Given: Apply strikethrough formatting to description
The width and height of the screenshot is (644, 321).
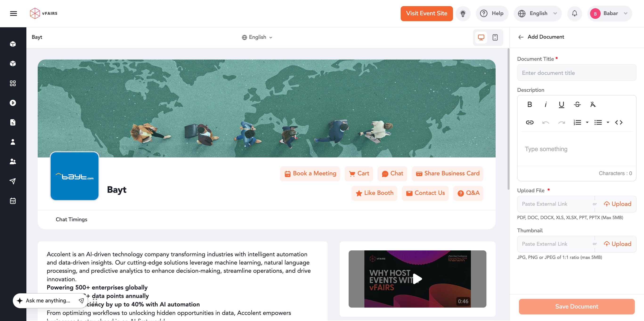Looking at the screenshot, I should [577, 104].
